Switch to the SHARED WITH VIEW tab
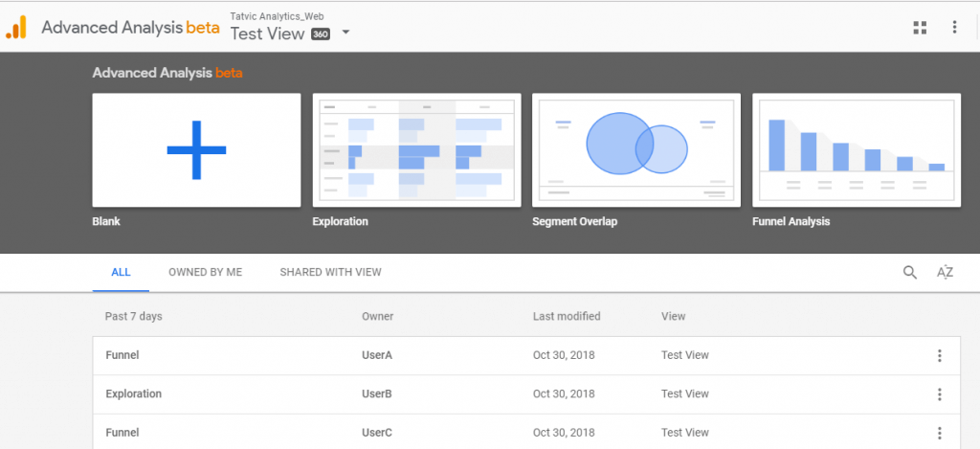Screen dimensions: 980x449 [x=330, y=272]
